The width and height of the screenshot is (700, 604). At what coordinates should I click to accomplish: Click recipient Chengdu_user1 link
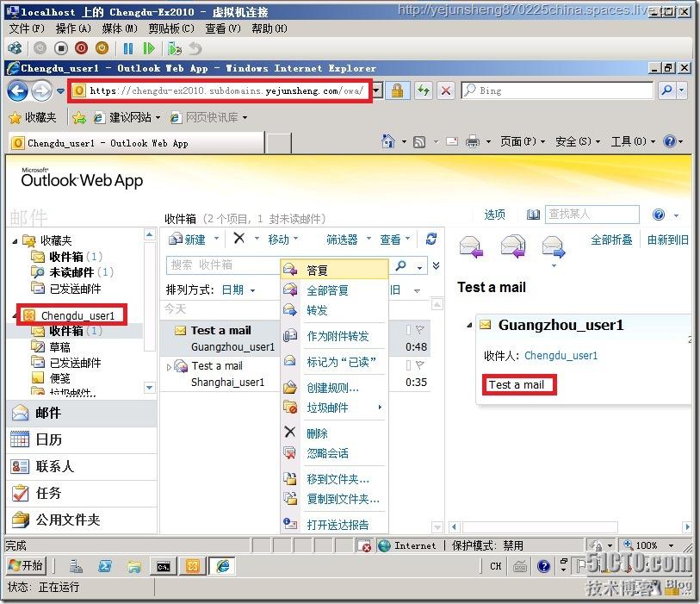point(561,356)
